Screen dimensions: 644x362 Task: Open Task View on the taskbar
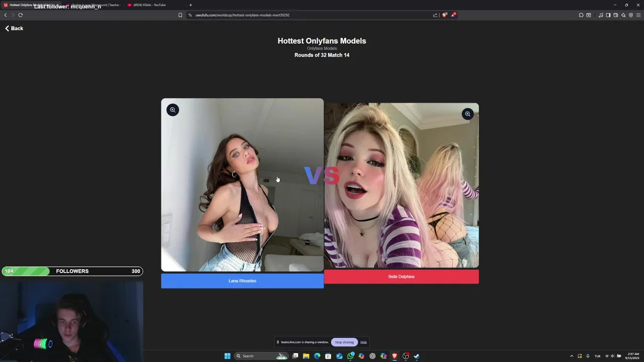tap(295, 356)
